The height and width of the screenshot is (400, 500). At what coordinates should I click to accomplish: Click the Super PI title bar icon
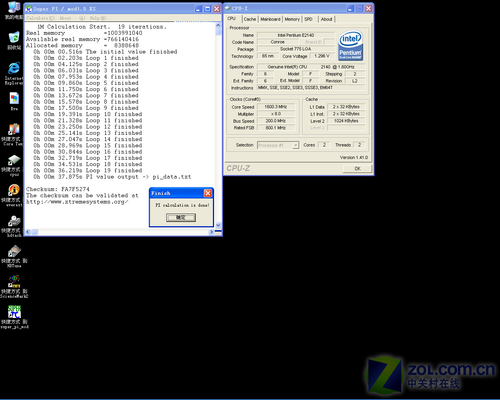pos(28,9)
